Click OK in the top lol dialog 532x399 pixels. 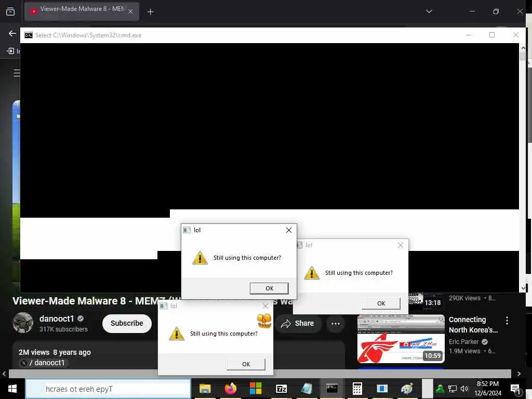[x=270, y=288]
